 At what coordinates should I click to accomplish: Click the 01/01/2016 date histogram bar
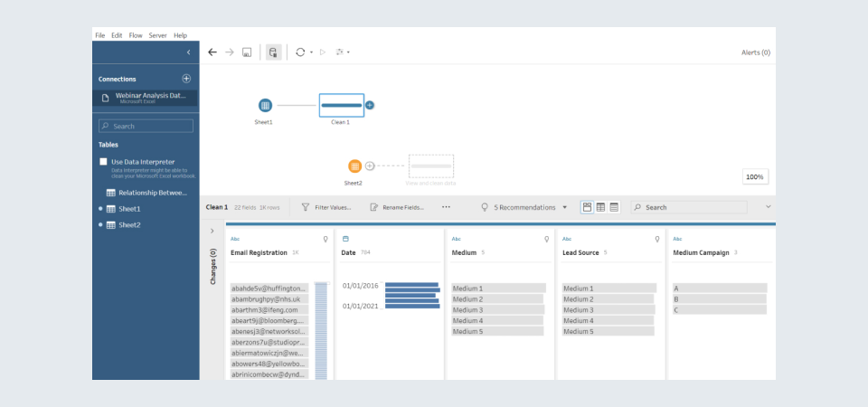point(411,285)
